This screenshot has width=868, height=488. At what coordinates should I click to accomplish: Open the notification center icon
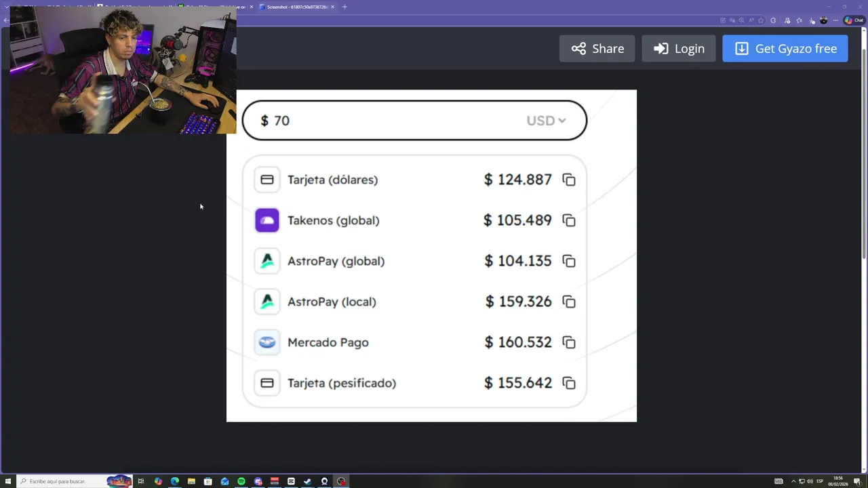point(857,481)
